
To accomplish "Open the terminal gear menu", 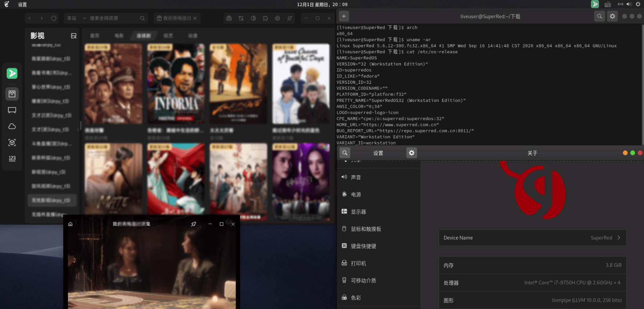I will coord(612,16).
